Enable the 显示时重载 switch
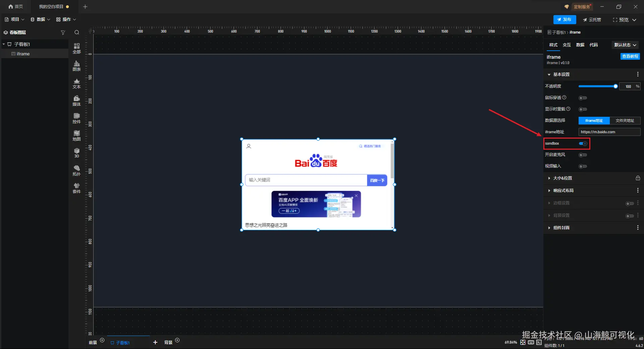 click(x=583, y=109)
